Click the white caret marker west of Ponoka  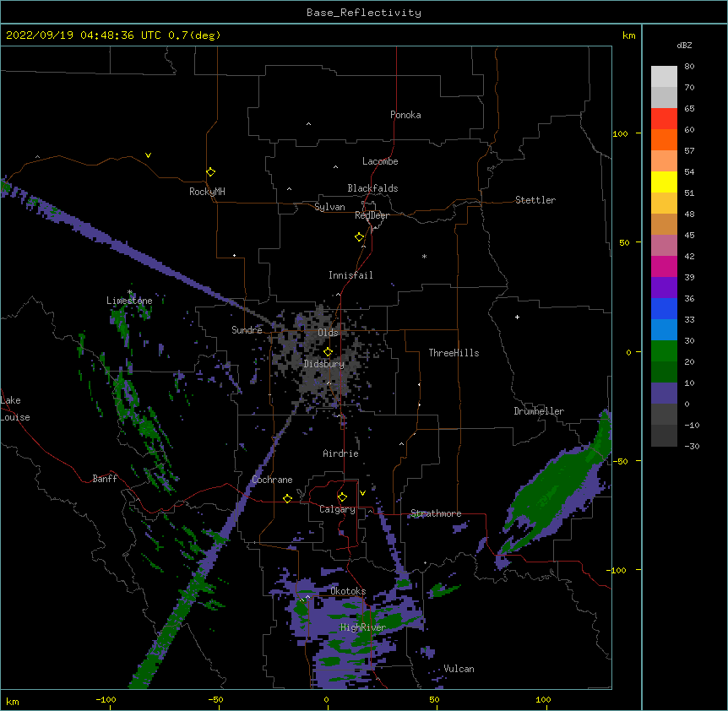pos(308,124)
